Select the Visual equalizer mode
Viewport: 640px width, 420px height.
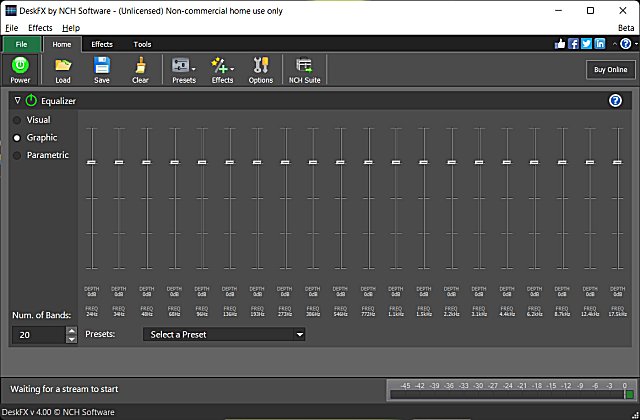pos(17,120)
